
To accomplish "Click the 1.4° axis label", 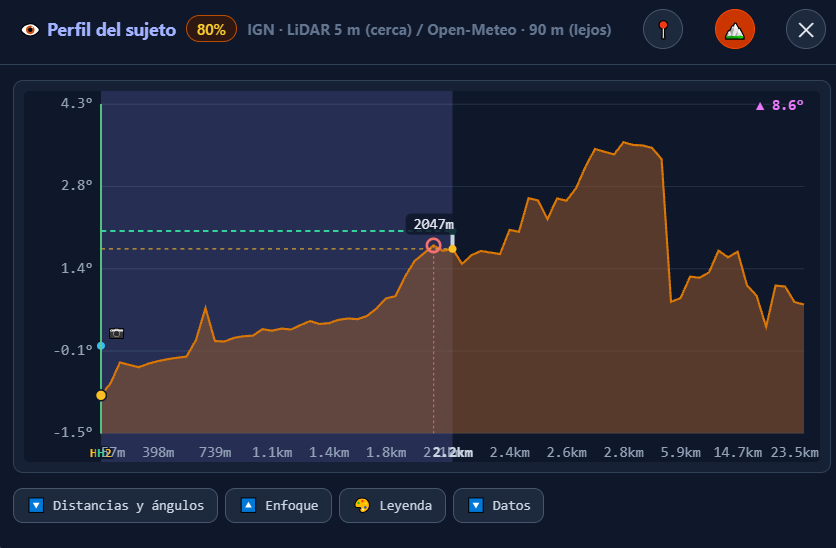I will pos(76,268).
